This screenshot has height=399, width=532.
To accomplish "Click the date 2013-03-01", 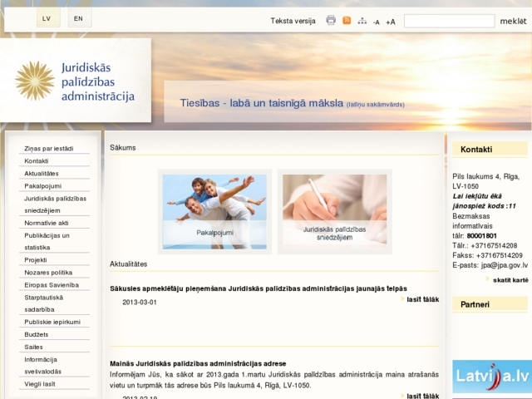I will 140,303.
